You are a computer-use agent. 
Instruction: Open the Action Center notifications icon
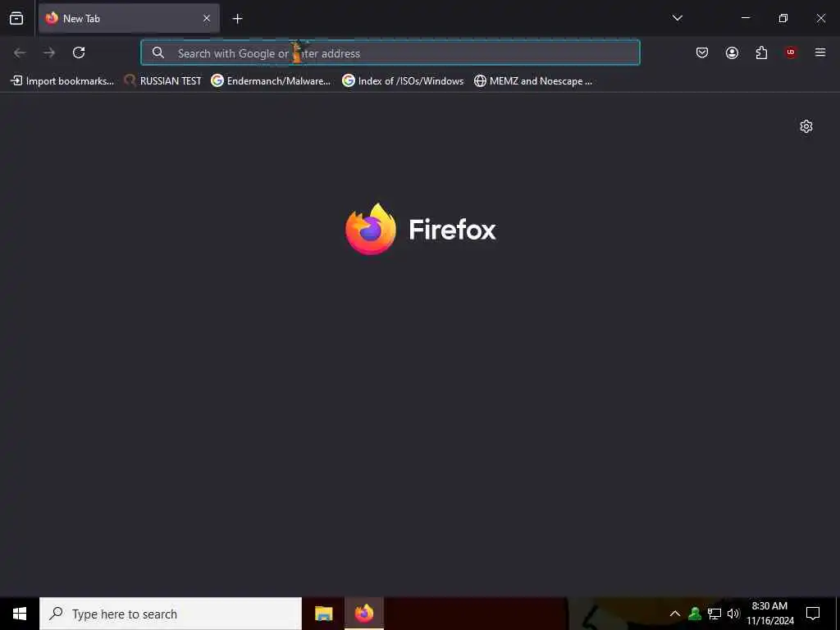click(813, 614)
